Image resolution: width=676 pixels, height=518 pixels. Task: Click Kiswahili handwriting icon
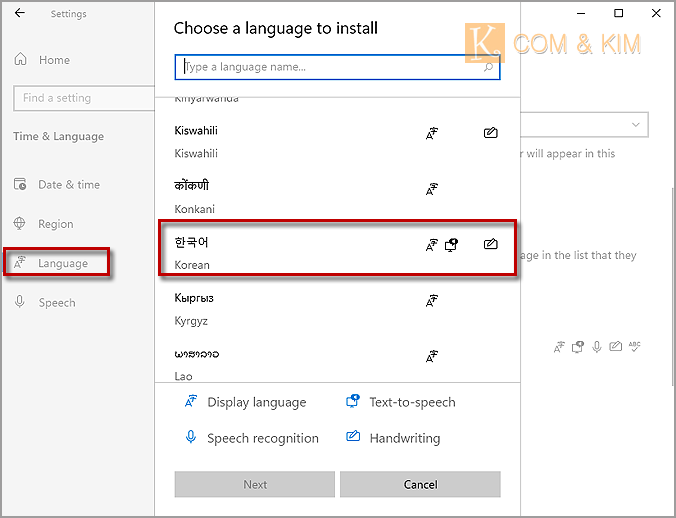click(491, 133)
